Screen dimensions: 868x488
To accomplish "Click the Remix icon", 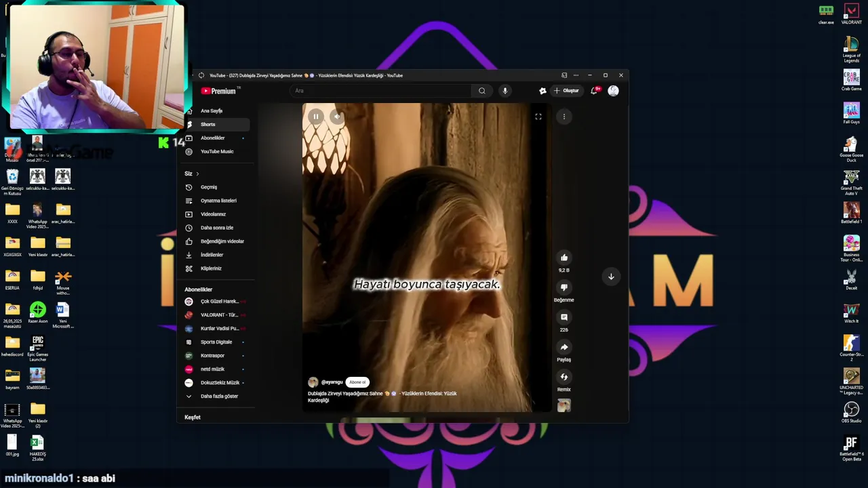I will pos(564,377).
